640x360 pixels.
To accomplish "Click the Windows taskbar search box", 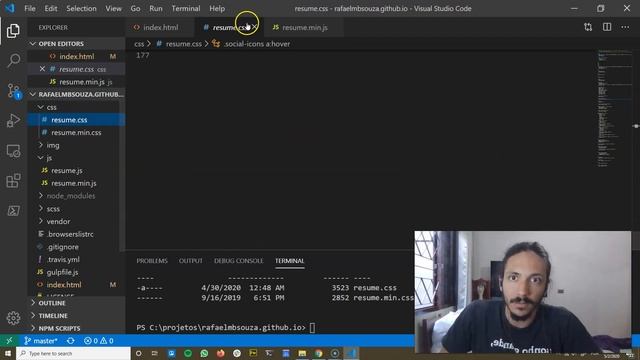I will (73, 353).
